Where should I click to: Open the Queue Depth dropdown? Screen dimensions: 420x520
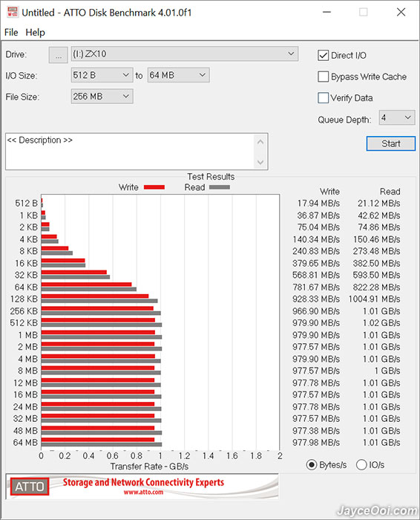(397, 117)
